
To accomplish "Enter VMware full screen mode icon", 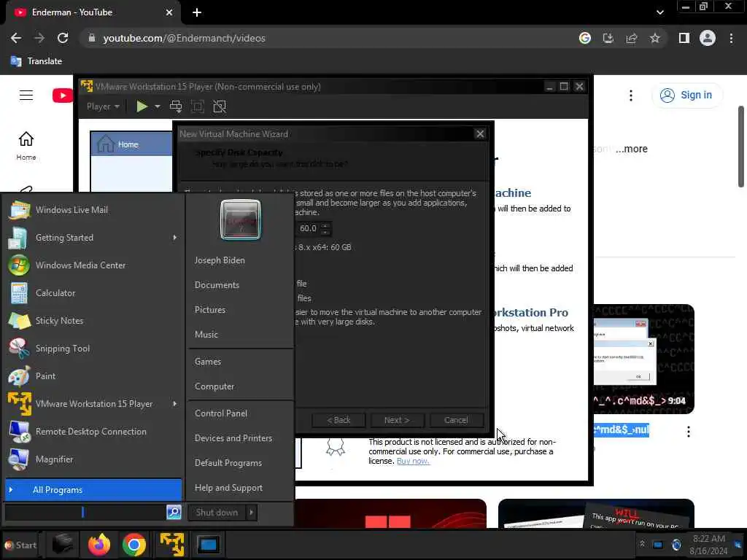I will pyautogui.click(x=197, y=106).
